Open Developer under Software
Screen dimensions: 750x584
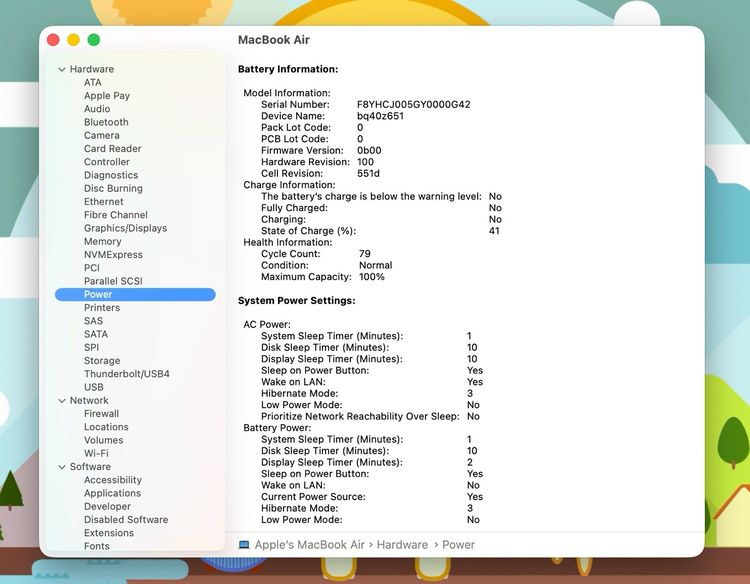tap(107, 507)
